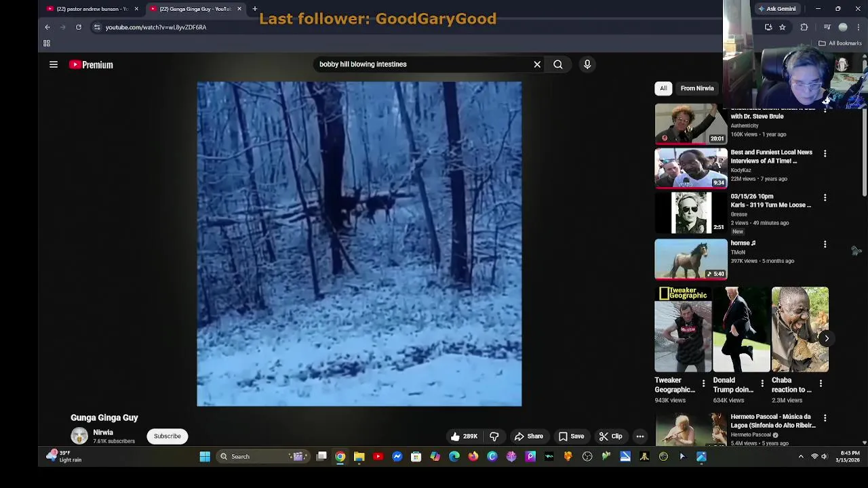
Task: Open Chrome extensions puzzle icon
Action: click(804, 27)
